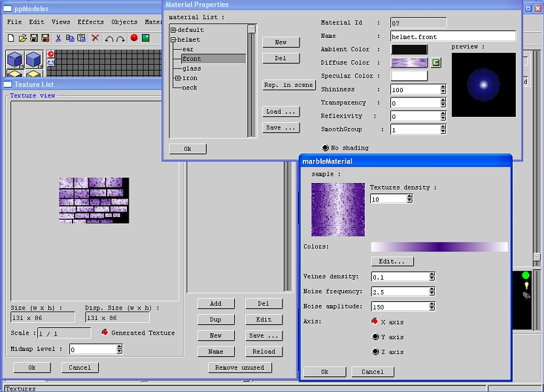Open the Views menu
Screen dimensions: 544x392
click(61, 22)
